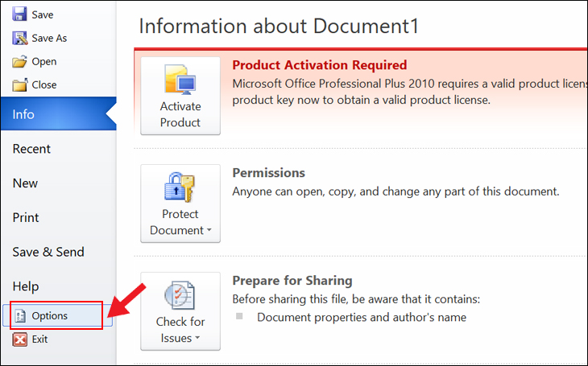Screen dimensions: 588x366
Task: Open the Recent tab
Action: pos(31,149)
